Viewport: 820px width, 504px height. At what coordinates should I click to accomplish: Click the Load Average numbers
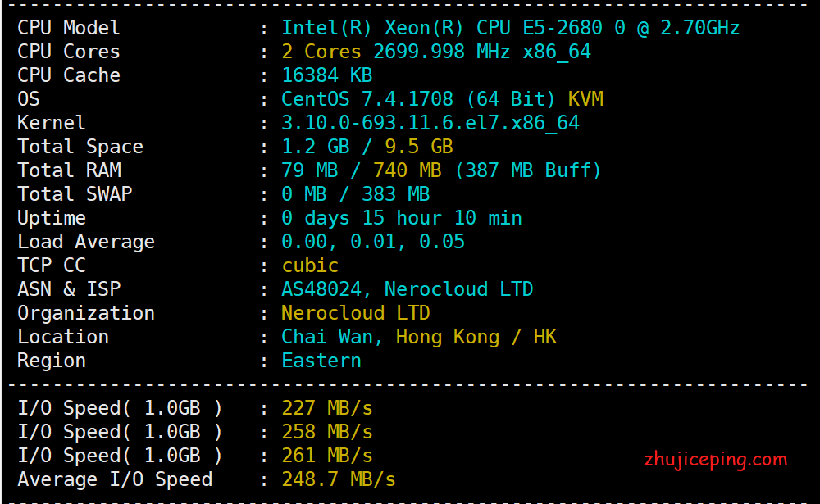tap(372, 242)
